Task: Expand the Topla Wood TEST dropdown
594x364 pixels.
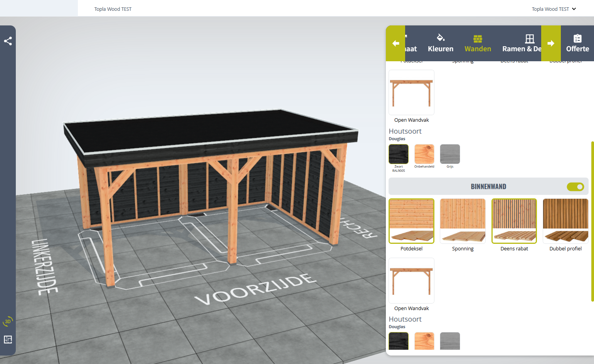Action: point(554,9)
